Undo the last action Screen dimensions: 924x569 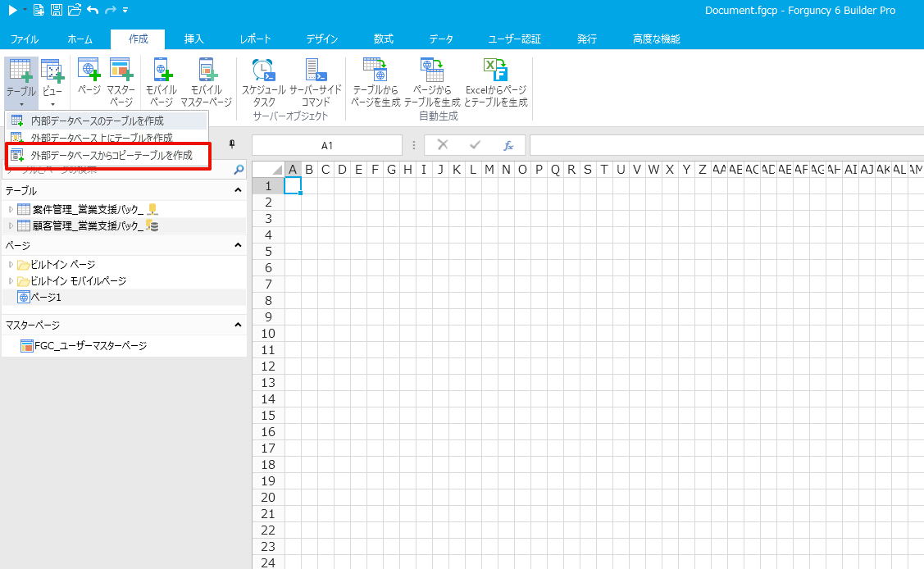point(93,10)
